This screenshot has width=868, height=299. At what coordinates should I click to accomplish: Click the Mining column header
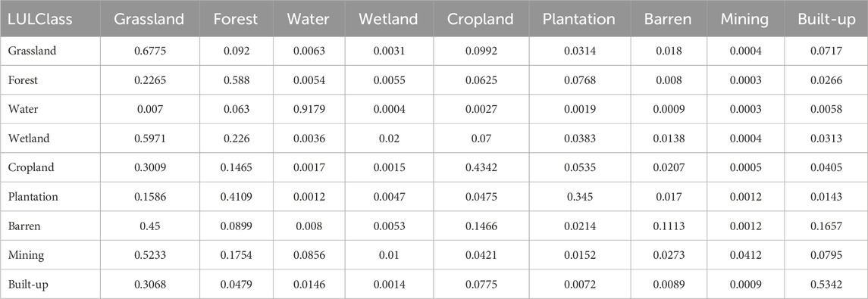coord(744,19)
